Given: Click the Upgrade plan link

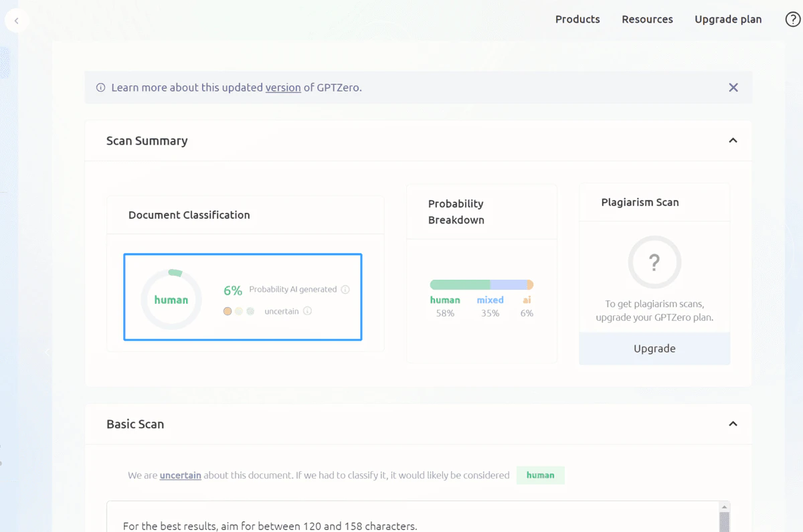Looking at the screenshot, I should [x=728, y=19].
